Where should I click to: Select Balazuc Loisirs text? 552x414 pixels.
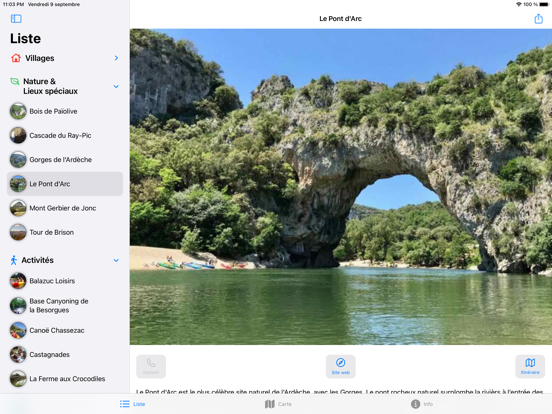[52, 281]
